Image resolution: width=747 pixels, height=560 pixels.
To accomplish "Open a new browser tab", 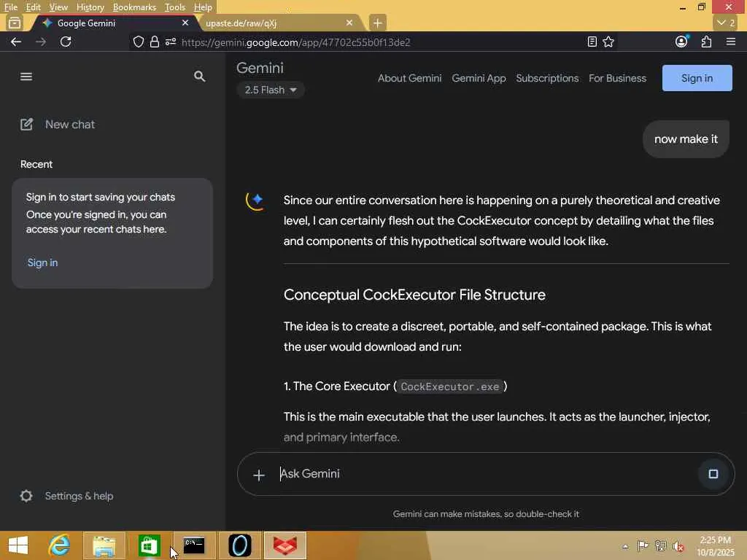I will tap(377, 23).
